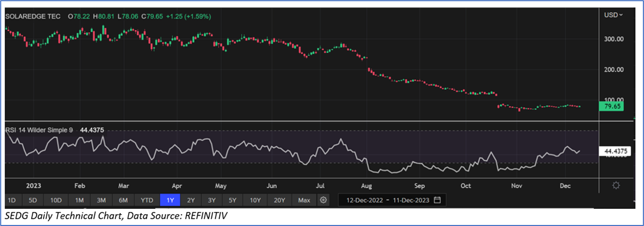Select the 5Y time range
Screen dimensions: 644x226
[232, 200]
